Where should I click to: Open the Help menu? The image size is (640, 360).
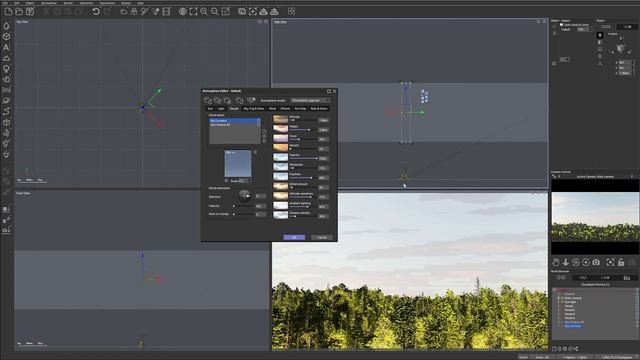click(140, 3)
